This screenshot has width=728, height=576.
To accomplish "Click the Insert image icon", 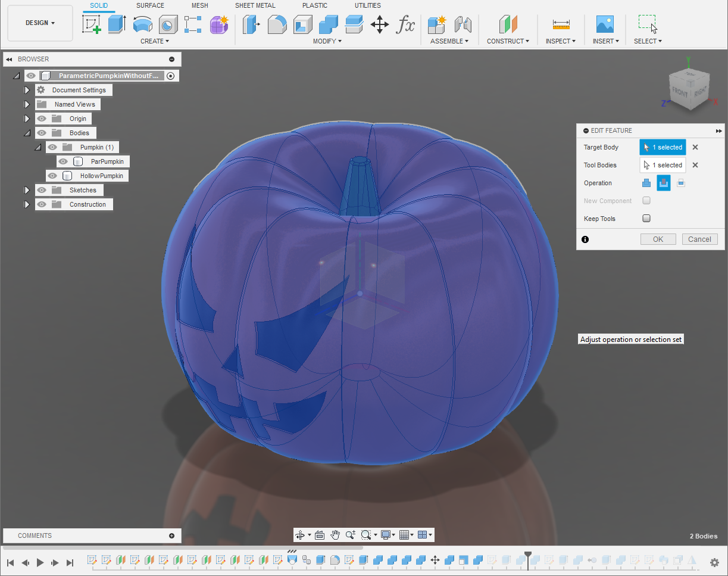I will (605, 24).
